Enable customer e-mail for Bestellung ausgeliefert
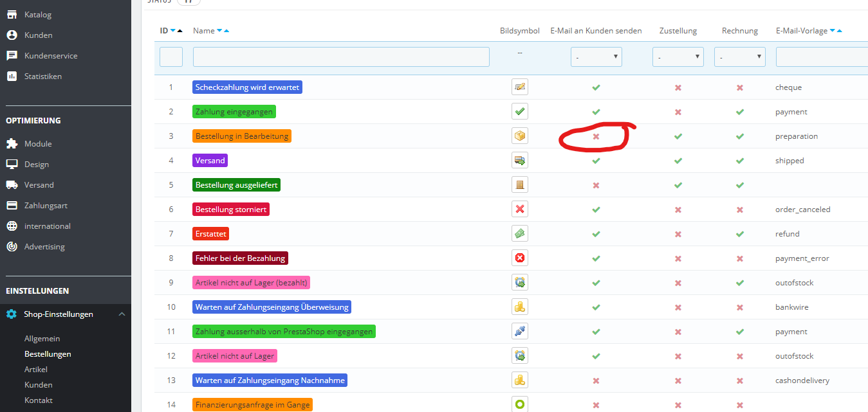Viewport: 868px width, 412px height. pyautogui.click(x=596, y=185)
